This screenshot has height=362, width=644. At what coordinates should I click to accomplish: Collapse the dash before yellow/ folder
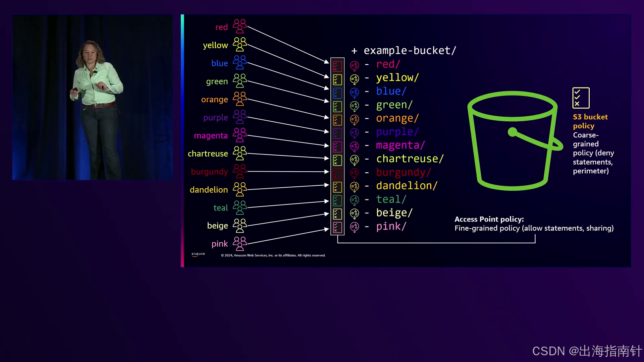[x=367, y=78]
